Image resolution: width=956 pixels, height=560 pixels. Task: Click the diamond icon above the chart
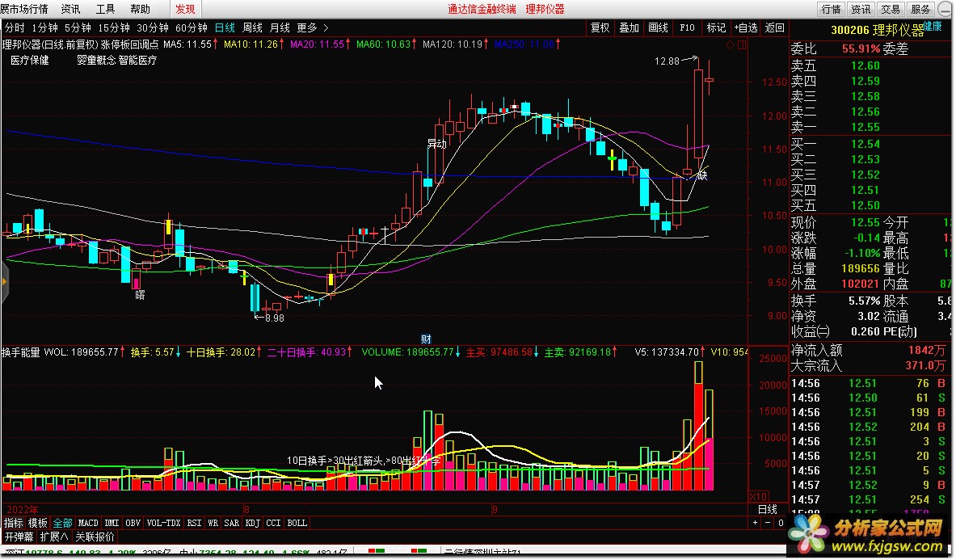pyautogui.click(x=730, y=45)
